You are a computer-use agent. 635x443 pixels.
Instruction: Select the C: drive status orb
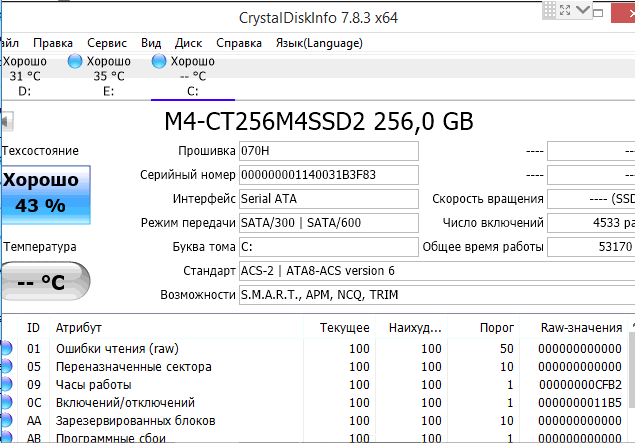click(x=159, y=61)
